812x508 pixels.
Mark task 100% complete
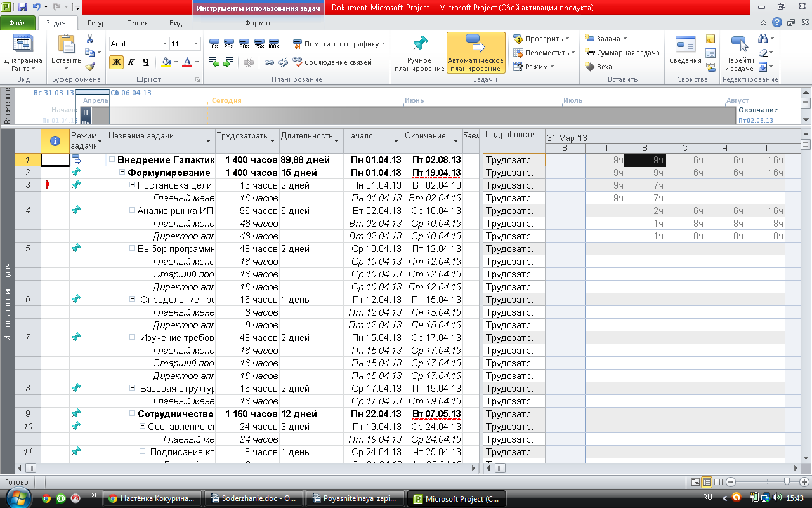(x=274, y=44)
